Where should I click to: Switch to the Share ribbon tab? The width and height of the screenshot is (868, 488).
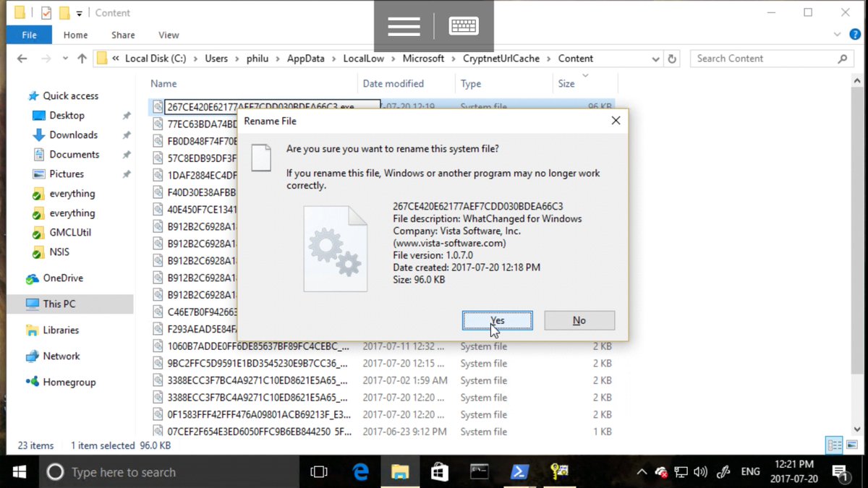coord(123,35)
